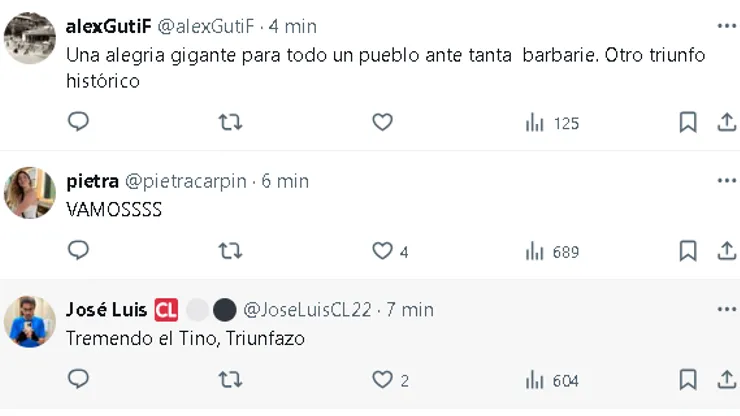Share alexGutiF's tweet

[727, 122]
